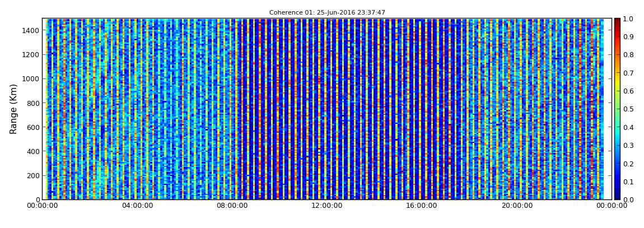Click the dark red top of the colorbar
The image size is (644, 228).
click(617, 21)
